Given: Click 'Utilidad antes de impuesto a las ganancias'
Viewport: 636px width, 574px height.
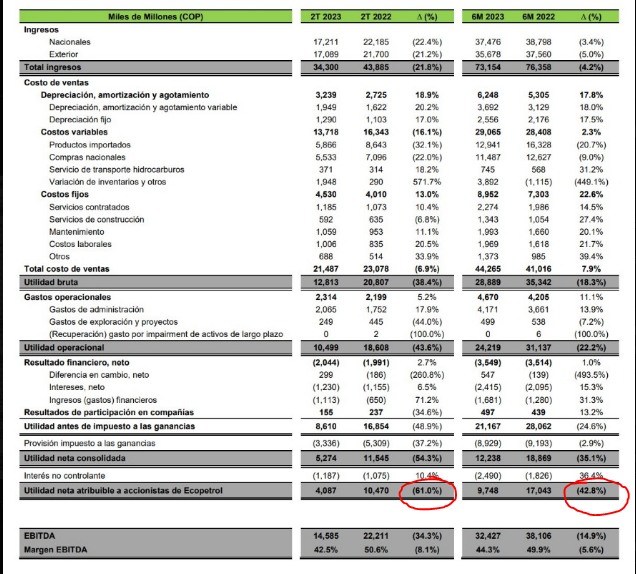Looking at the screenshot, I should point(110,426).
